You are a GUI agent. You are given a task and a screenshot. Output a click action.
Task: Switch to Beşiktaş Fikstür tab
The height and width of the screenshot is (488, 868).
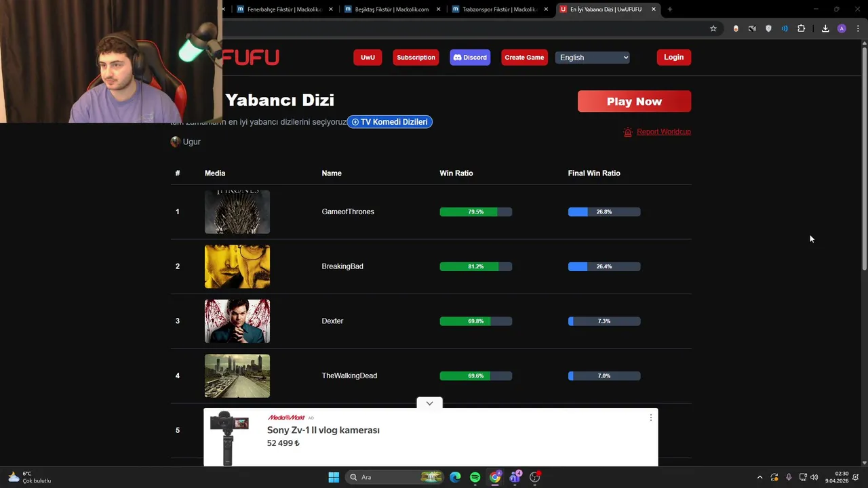point(393,9)
